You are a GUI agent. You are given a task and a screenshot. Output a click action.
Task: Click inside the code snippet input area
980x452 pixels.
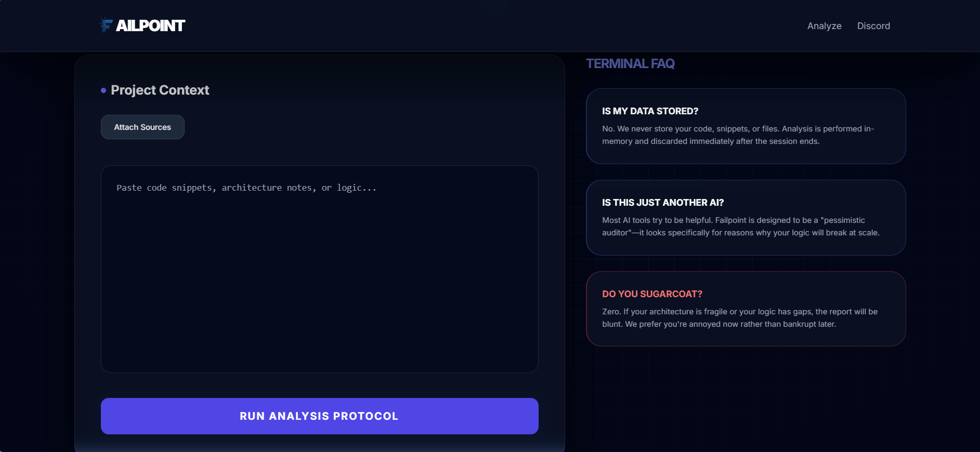319,268
